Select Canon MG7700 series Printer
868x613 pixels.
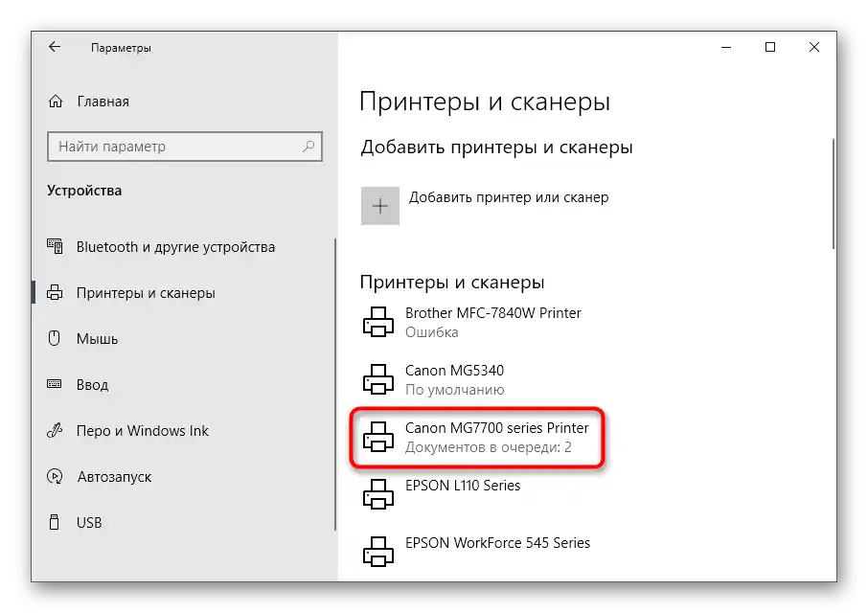(496, 428)
